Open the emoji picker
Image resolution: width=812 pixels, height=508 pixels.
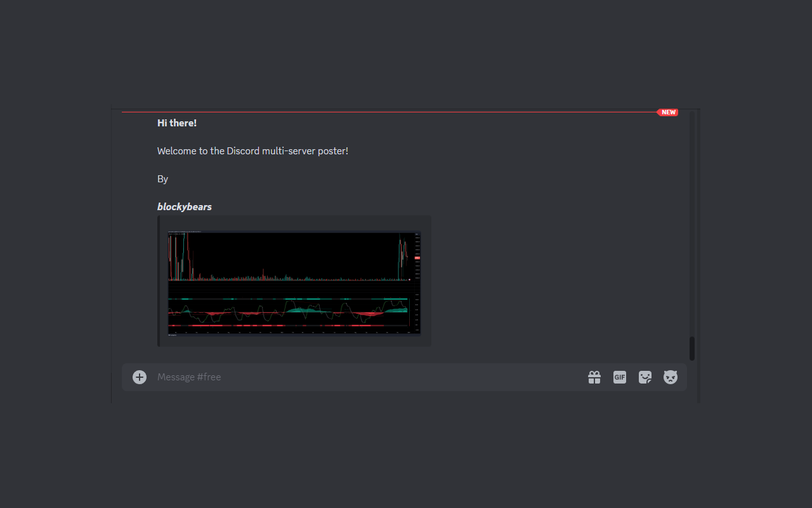671,377
